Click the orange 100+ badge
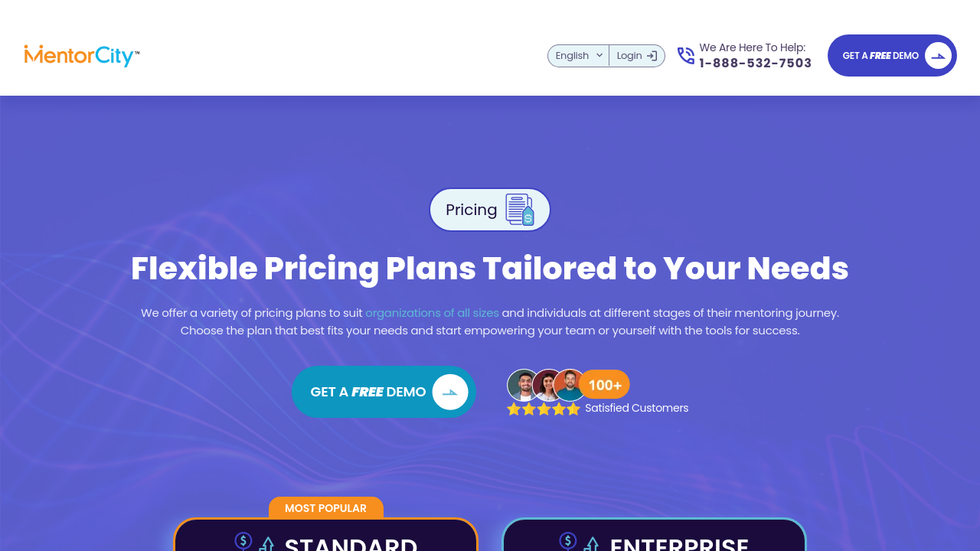The image size is (980, 551). coord(605,385)
